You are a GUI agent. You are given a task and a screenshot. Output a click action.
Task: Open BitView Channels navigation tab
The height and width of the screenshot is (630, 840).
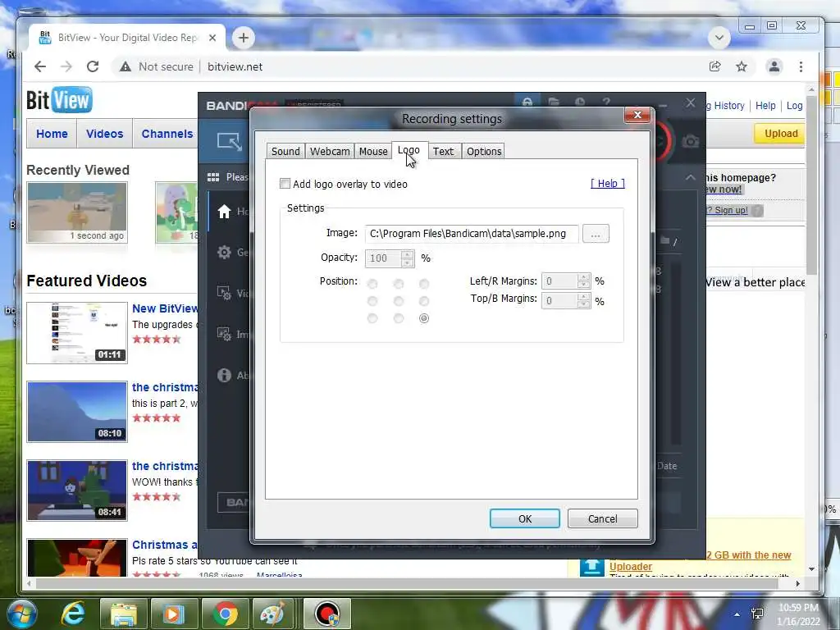pyautogui.click(x=167, y=134)
